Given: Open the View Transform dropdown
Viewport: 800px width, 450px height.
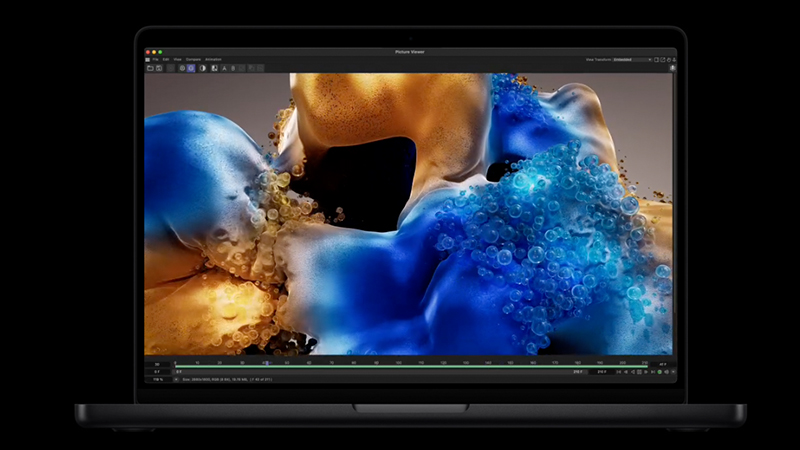Looking at the screenshot, I should pyautogui.click(x=632, y=60).
